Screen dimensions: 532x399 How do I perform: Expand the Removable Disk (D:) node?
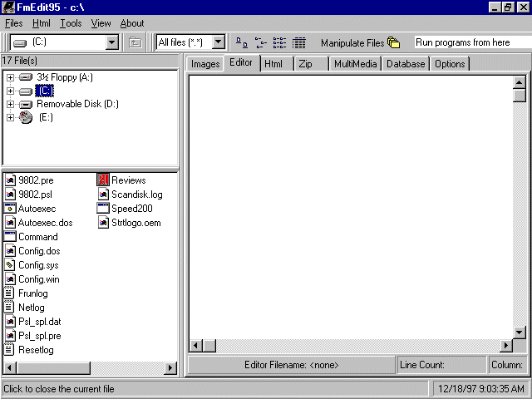10,104
